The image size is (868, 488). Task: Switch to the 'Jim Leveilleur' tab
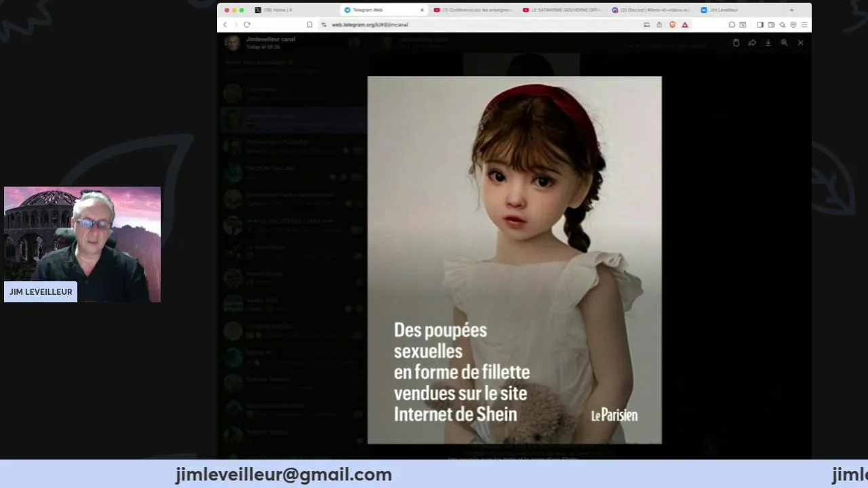pos(739,10)
